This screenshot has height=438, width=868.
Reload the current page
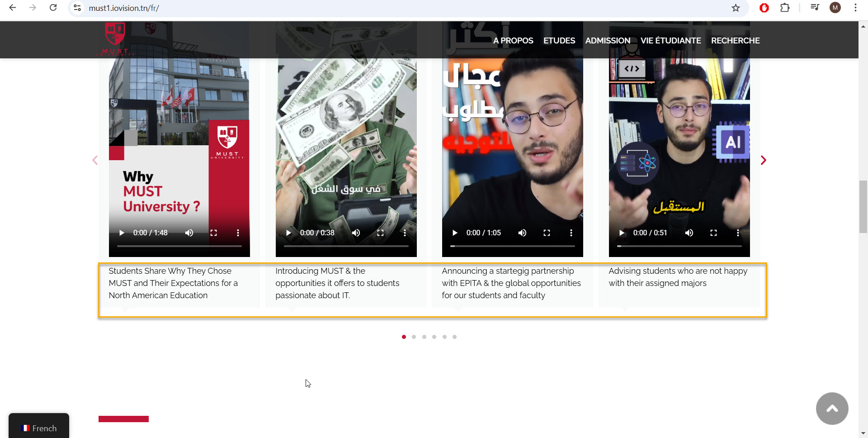tap(53, 8)
